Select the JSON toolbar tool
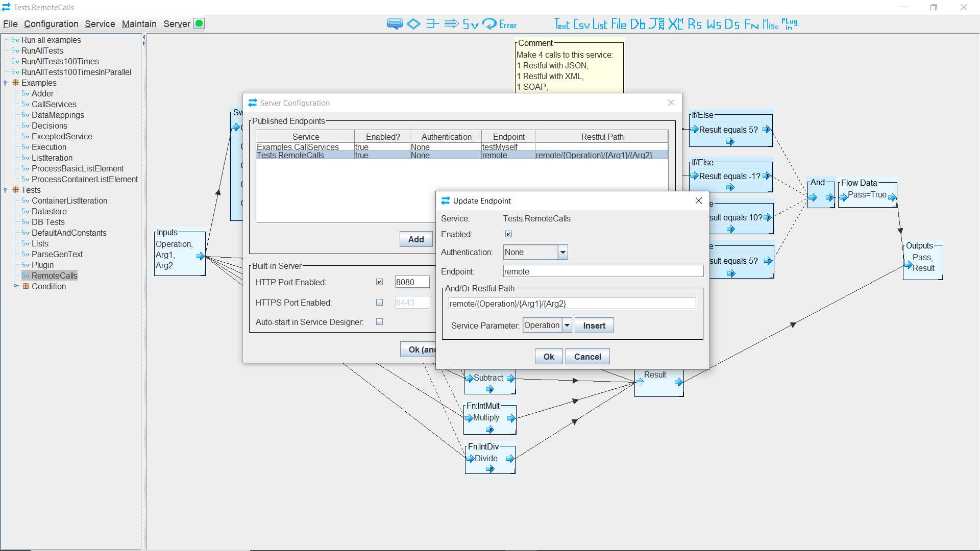980x551 pixels. 657,23
